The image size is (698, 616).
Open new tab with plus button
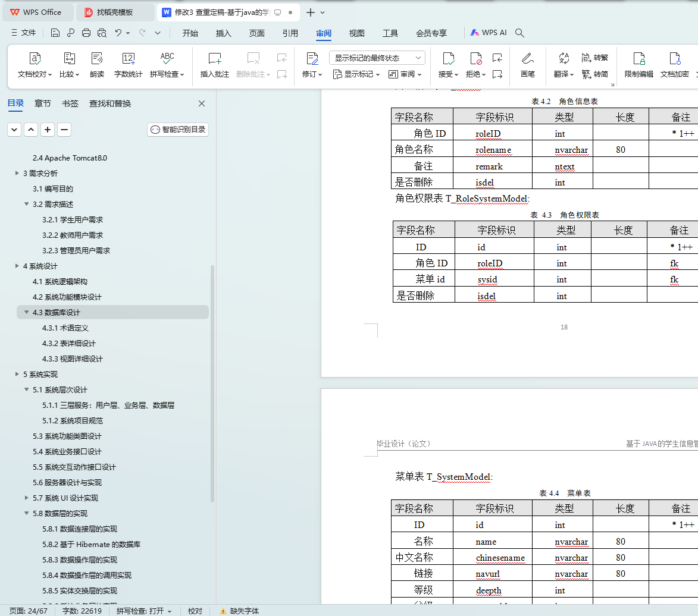point(311,12)
